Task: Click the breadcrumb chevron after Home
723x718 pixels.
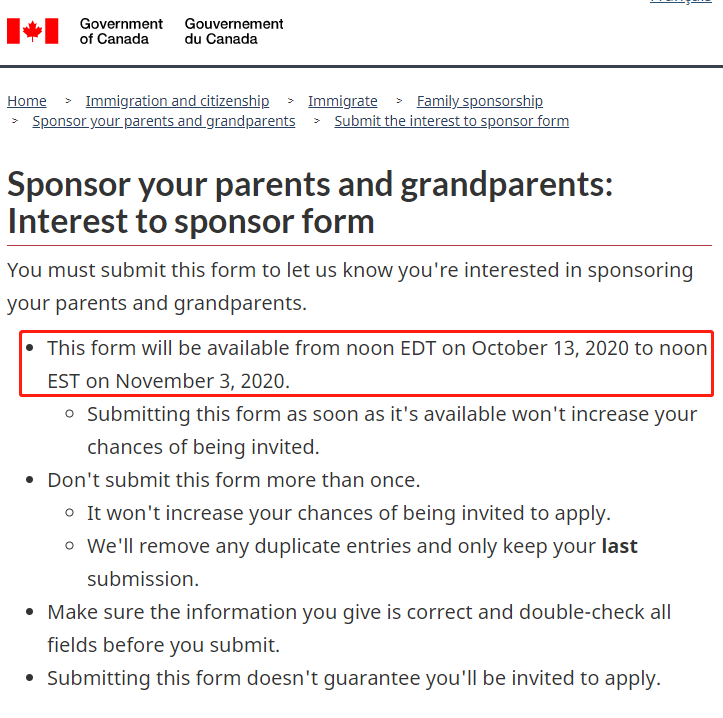Action: coord(68,101)
